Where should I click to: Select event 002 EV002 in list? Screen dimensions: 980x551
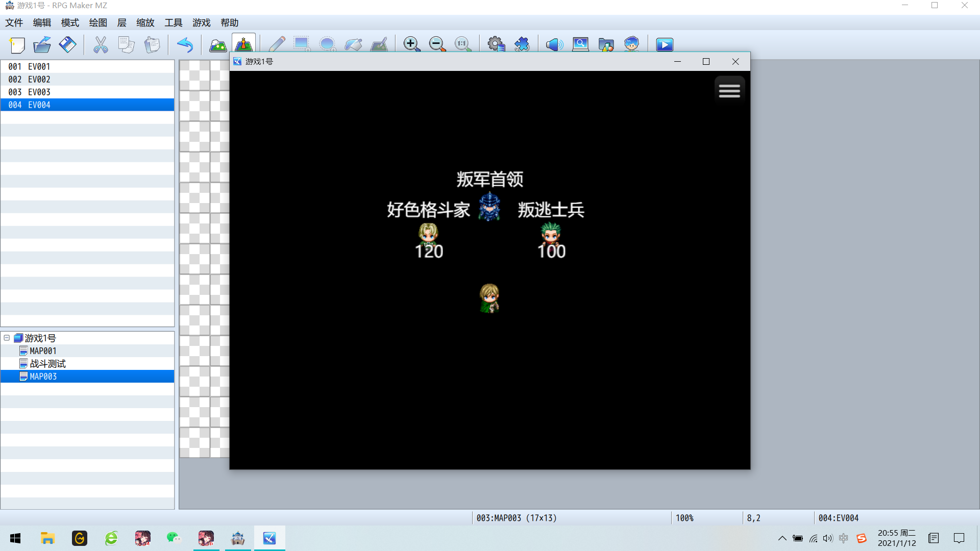tap(87, 79)
